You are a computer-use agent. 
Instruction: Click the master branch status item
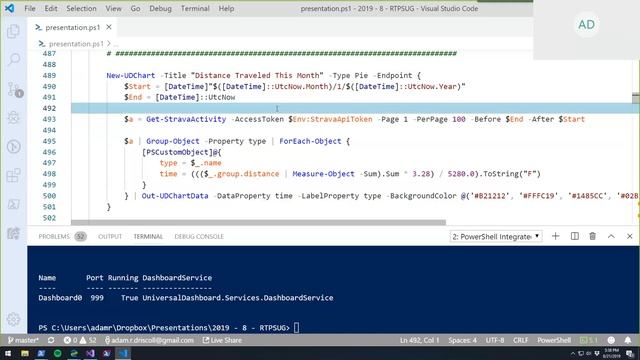click(23, 340)
